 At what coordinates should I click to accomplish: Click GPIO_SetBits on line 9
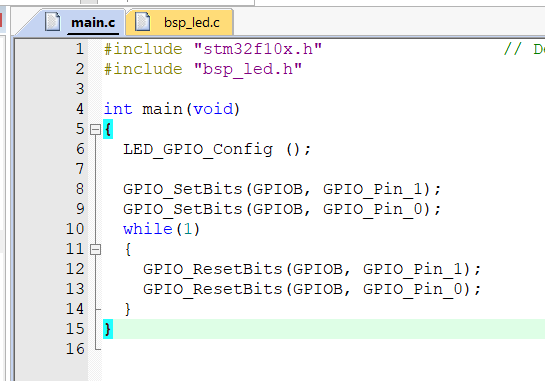[182, 209]
